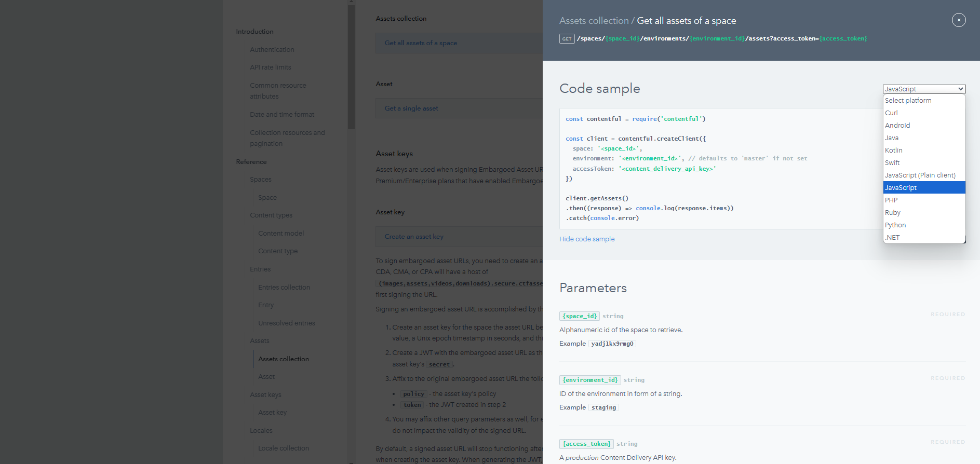Click the {space_id} parameter tag

(x=580, y=316)
